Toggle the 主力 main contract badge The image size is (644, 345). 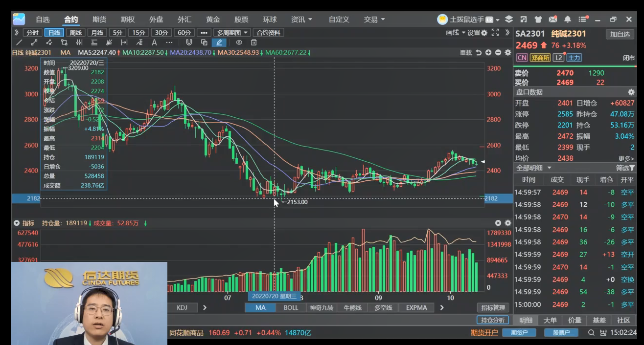tap(574, 58)
